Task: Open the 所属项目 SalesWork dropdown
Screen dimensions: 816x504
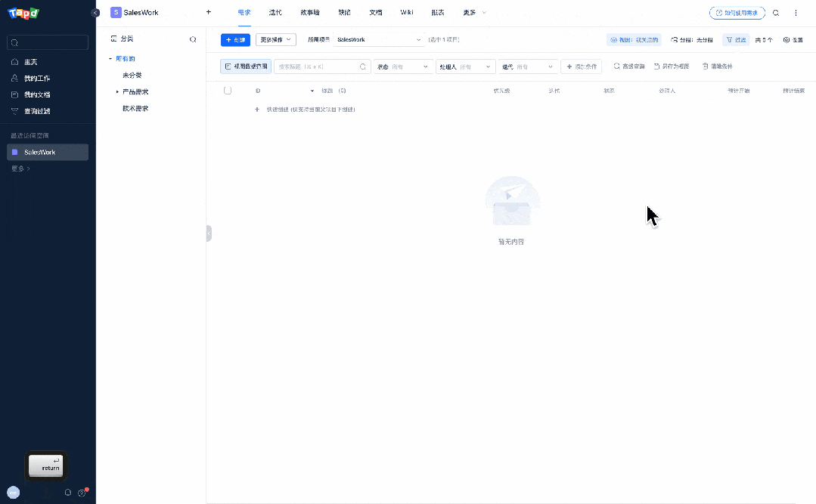Action: tap(379, 40)
